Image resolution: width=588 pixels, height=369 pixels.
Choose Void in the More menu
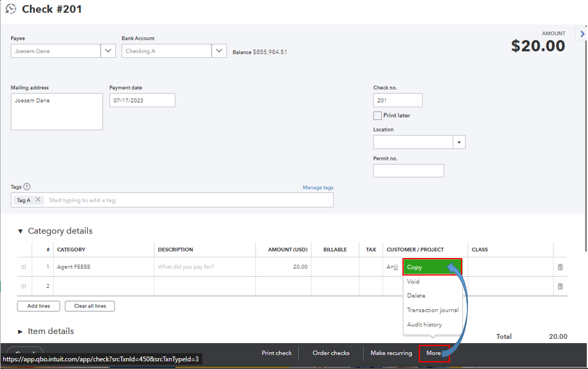click(x=413, y=282)
